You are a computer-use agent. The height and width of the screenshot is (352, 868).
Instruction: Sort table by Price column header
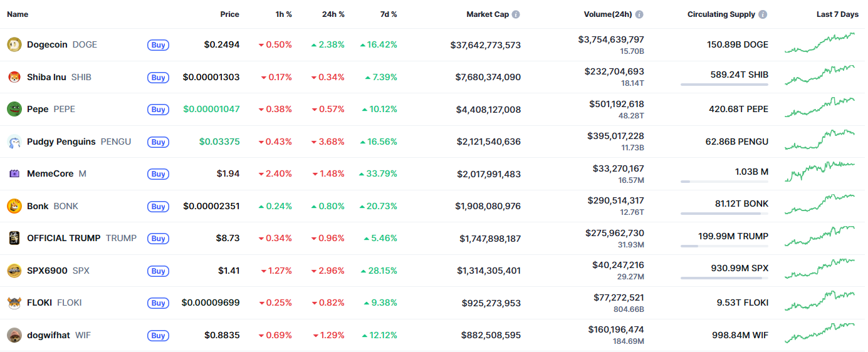click(x=229, y=14)
